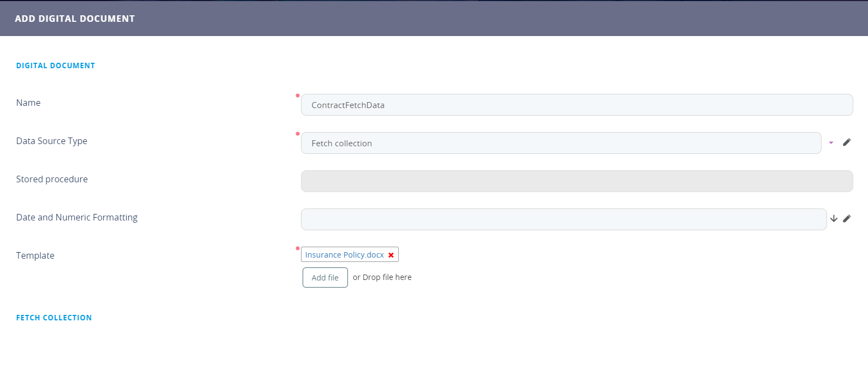Click inside the Date and Numeric Formatting input
The image size is (868, 370).
click(563, 219)
